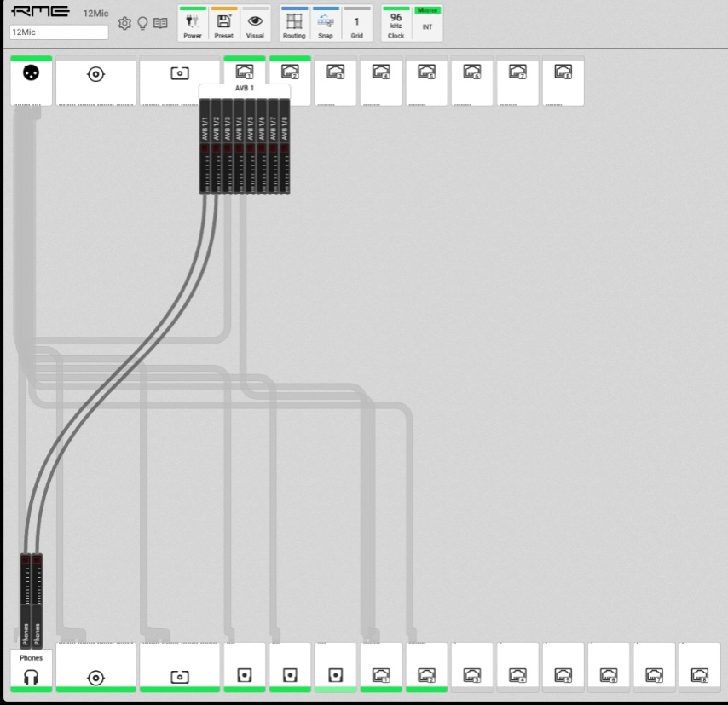Screen dimensions: 728x705
Task: Select the AVB input stream 3 block
Action: click(335, 82)
